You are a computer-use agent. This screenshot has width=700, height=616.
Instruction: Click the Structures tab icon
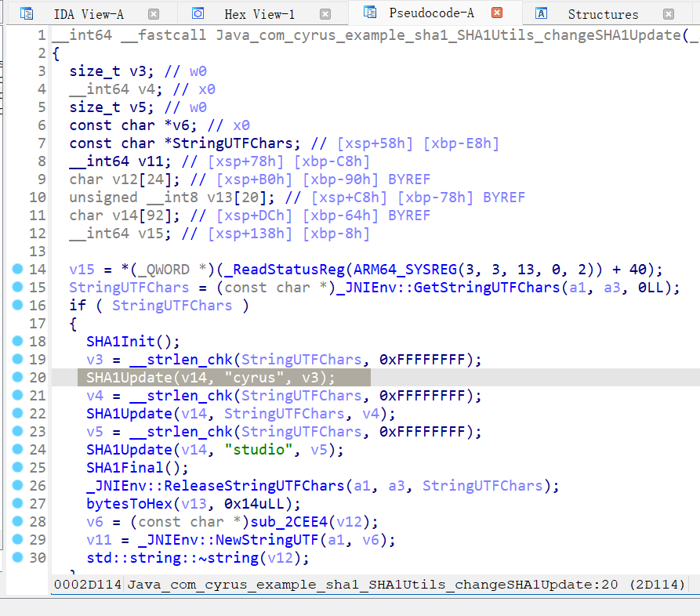541,13
